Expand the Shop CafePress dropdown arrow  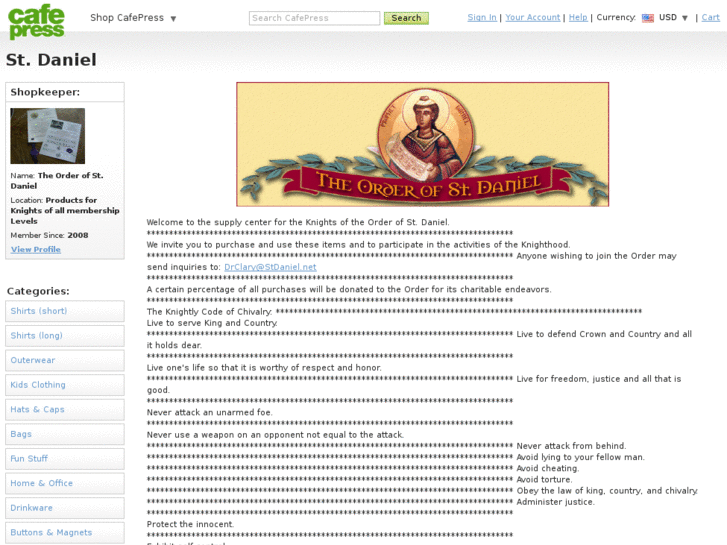coord(173,19)
